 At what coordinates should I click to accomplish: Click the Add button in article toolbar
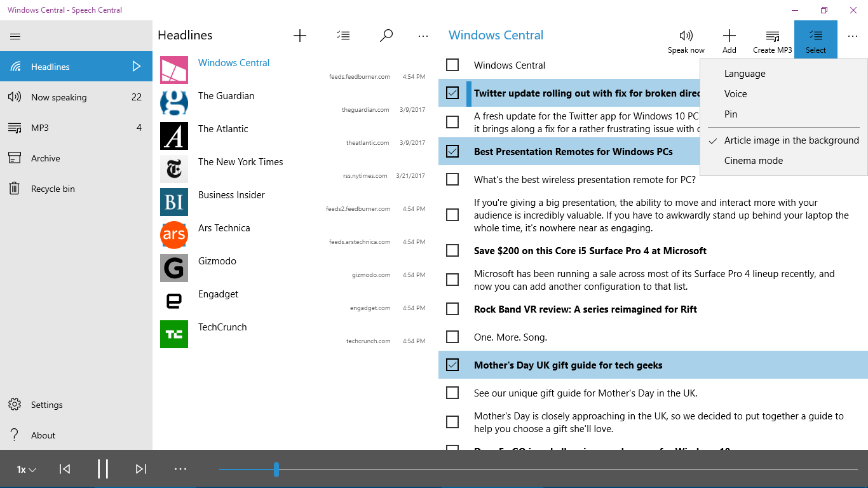(729, 41)
